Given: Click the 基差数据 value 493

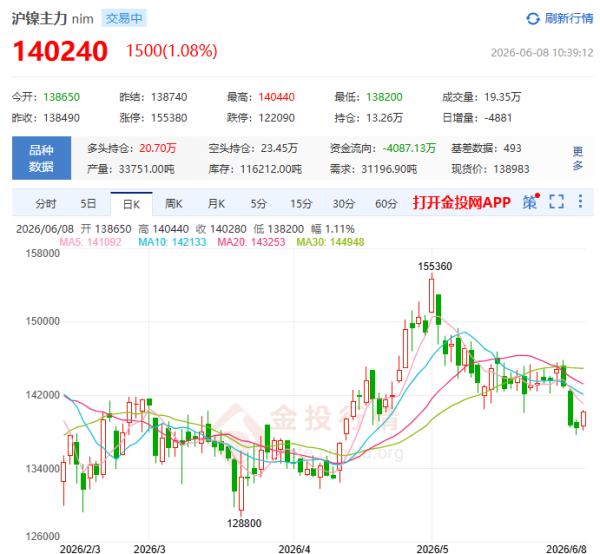Looking at the screenshot, I should click(x=512, y=148).
